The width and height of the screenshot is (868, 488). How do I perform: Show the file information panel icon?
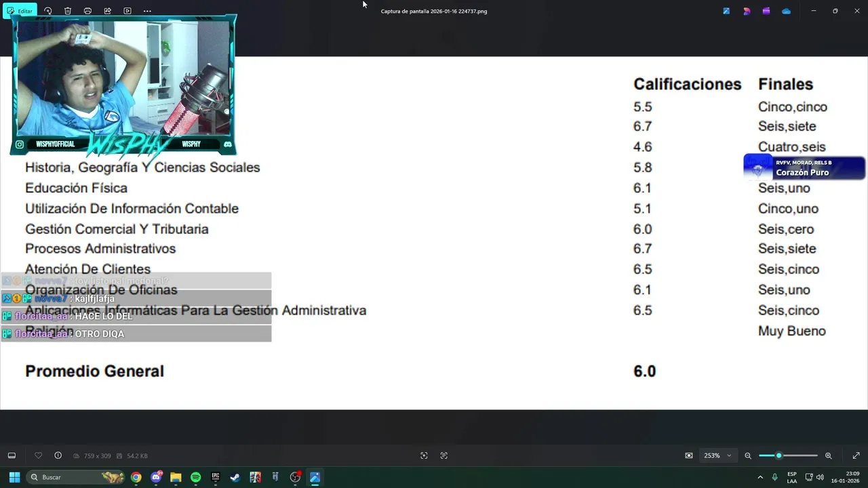tap(58, 455)
